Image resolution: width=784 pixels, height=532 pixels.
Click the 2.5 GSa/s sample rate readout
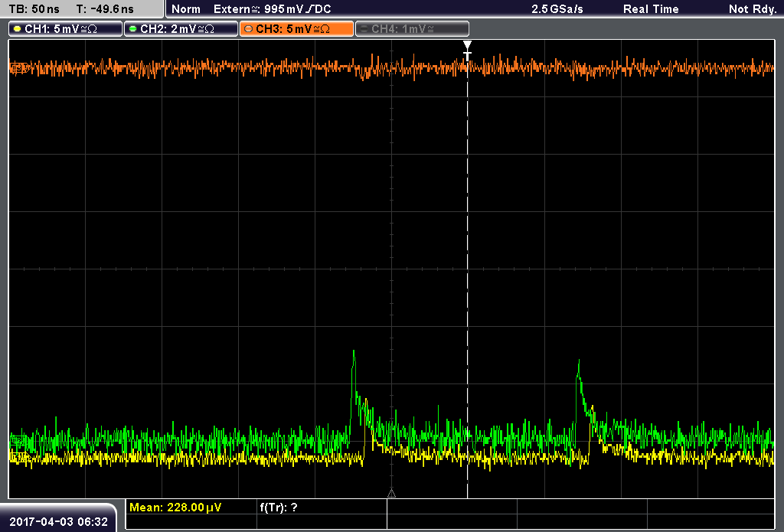coord(557,9)
